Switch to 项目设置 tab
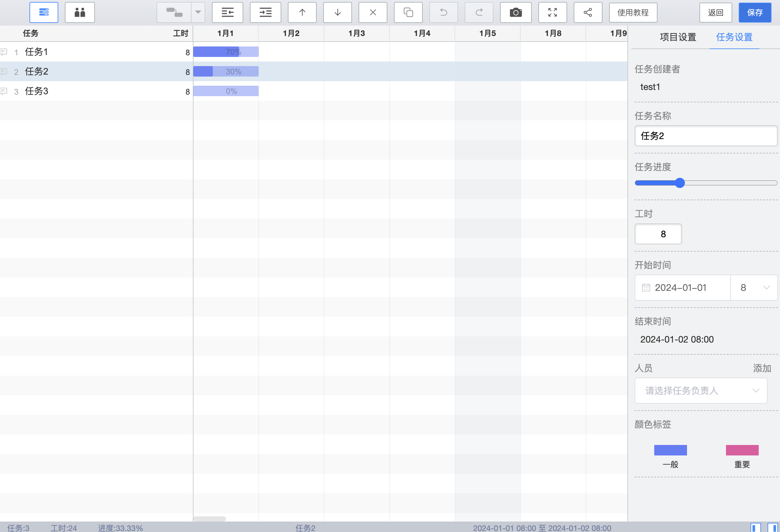 tap(678, 37)
